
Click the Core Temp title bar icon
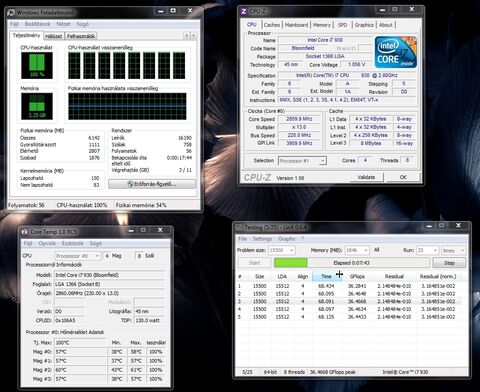24,232
